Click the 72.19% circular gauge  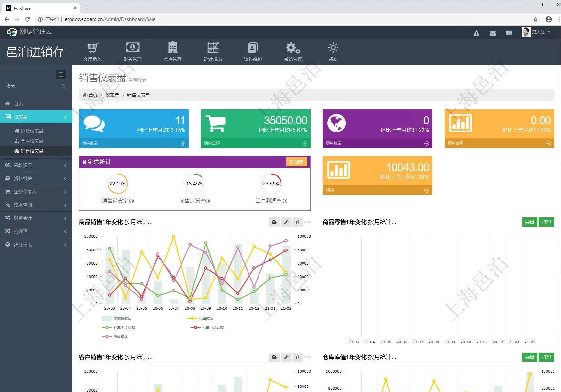[x=118, y=184]
